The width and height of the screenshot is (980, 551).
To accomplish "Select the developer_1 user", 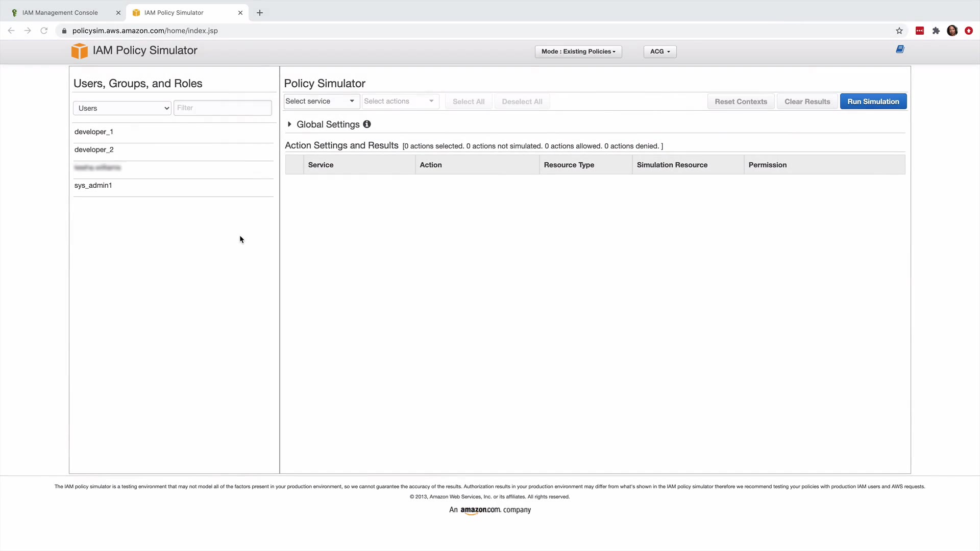I will pyautogui.click(x=94, y=132).
